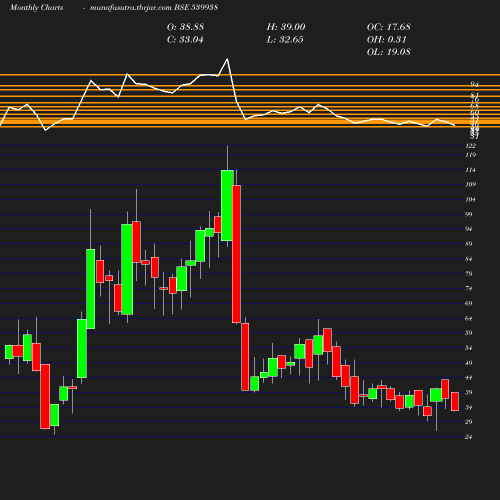This screenshot has height=500, width=500.
Task: Click the 54 price axis label
Action: (469, 348)
